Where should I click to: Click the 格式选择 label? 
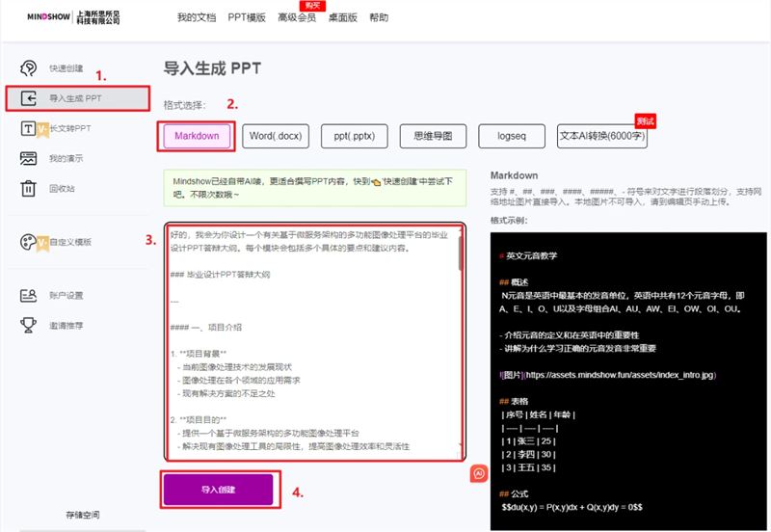(184, 105)
